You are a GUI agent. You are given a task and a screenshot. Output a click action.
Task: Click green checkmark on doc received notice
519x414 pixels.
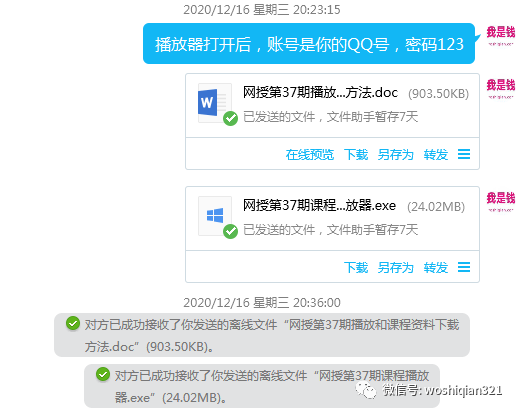73,323
